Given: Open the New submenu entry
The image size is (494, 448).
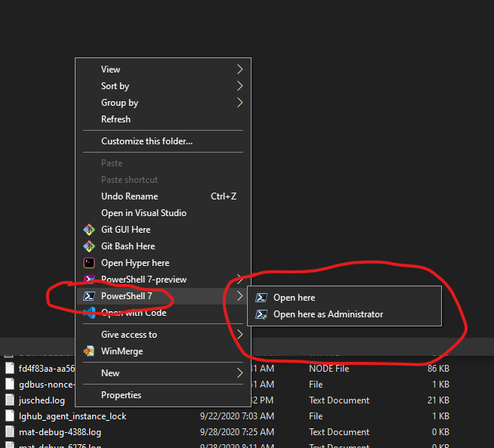Looking at the screenshot, I should click(x=163, y=373).
